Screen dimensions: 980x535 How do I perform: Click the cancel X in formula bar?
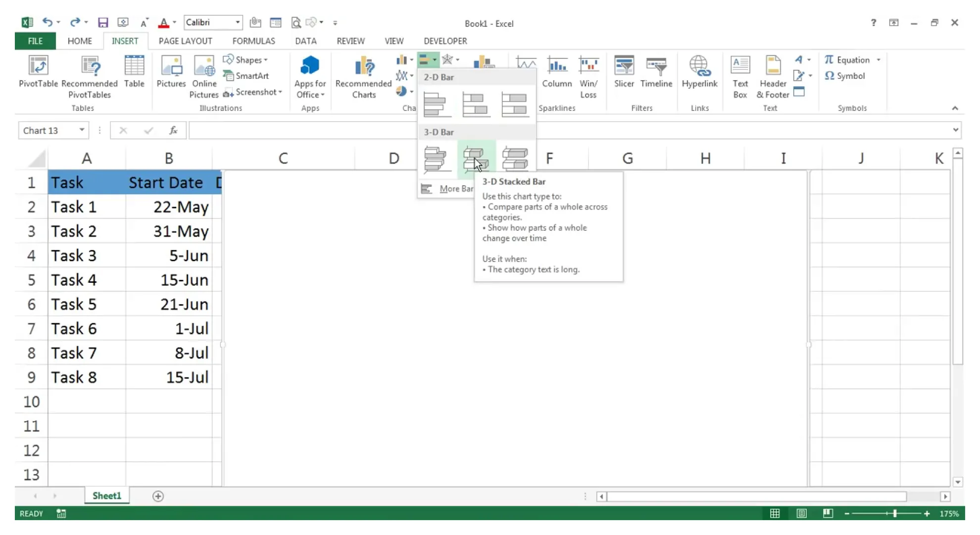click(x=122, y=130)
